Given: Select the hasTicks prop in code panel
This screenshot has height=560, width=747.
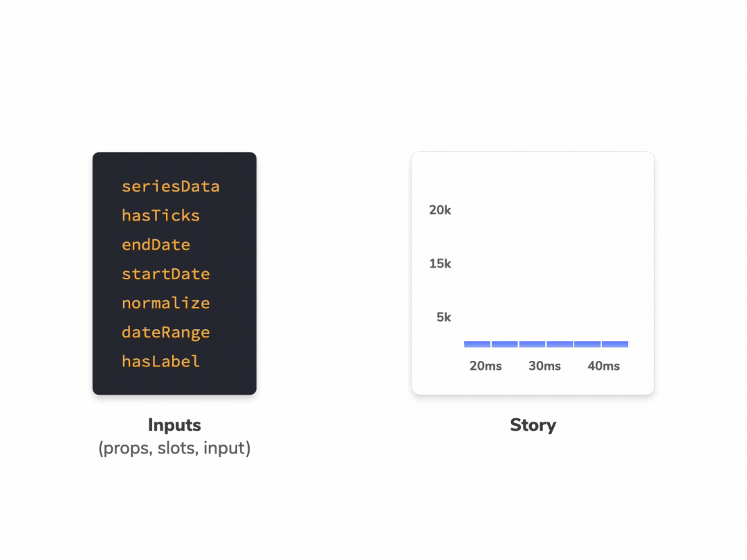Looking at the screenshot, I should coord(160,216).
